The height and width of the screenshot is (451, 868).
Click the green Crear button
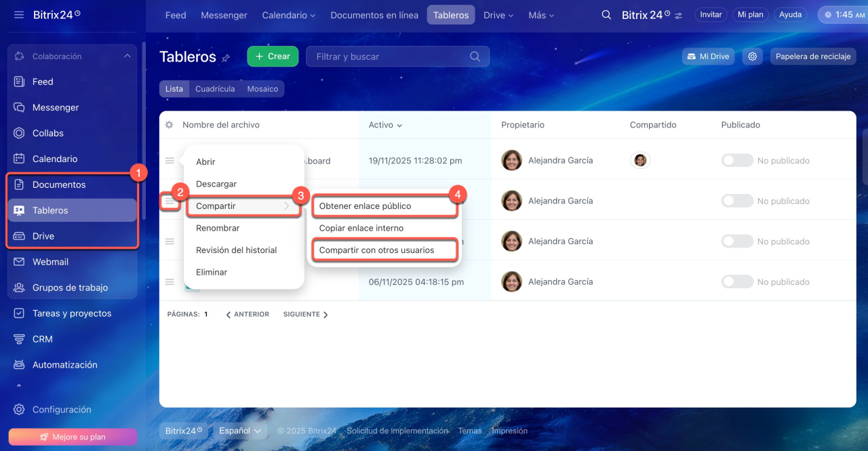273,56
